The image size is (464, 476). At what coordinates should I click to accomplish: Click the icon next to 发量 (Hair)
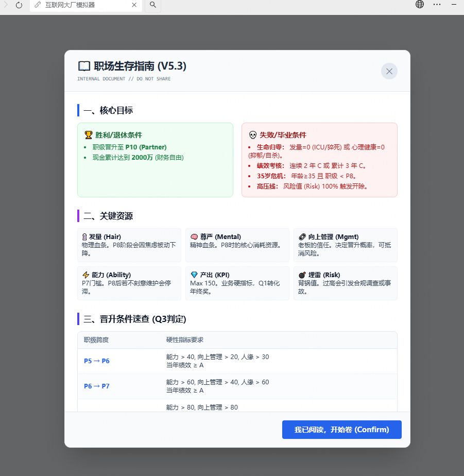pyautogui.click(x=85, y=237)
